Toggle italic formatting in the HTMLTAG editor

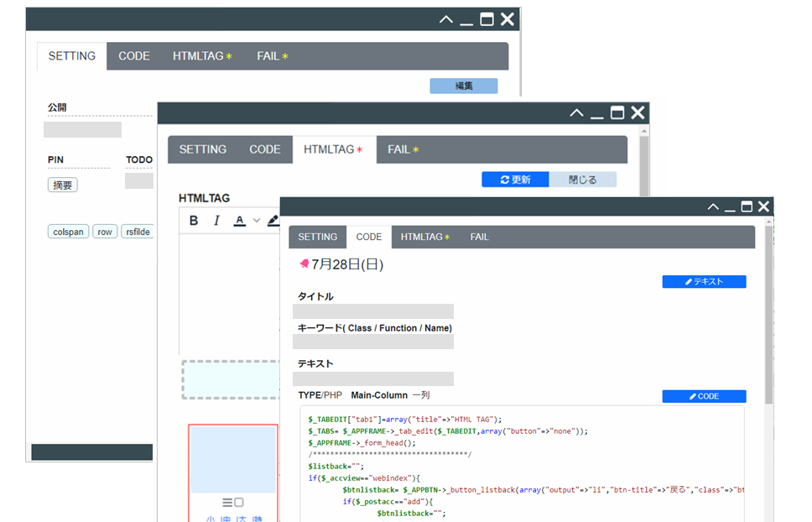click(216, 221)
